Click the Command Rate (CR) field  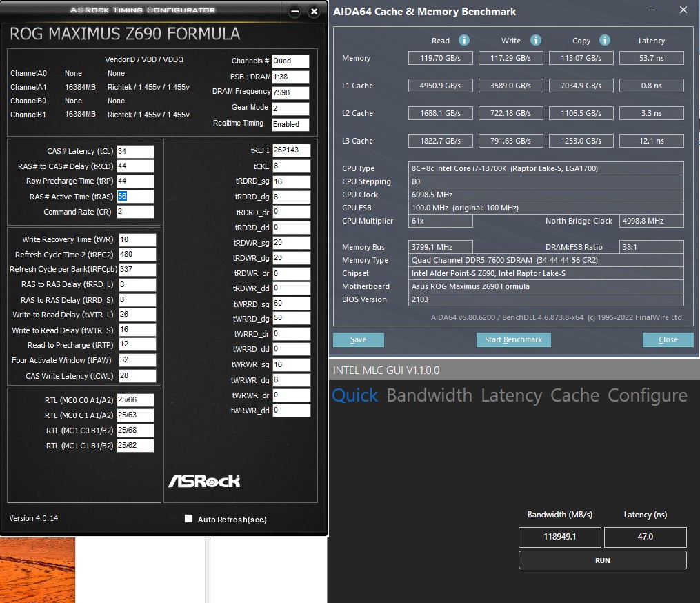click(135, 212)
